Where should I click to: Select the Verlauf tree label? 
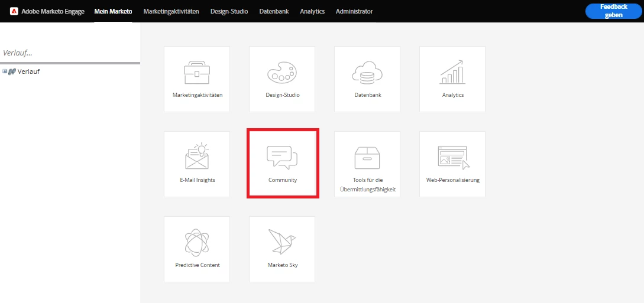pyautogui.click(x=28, y=71)
